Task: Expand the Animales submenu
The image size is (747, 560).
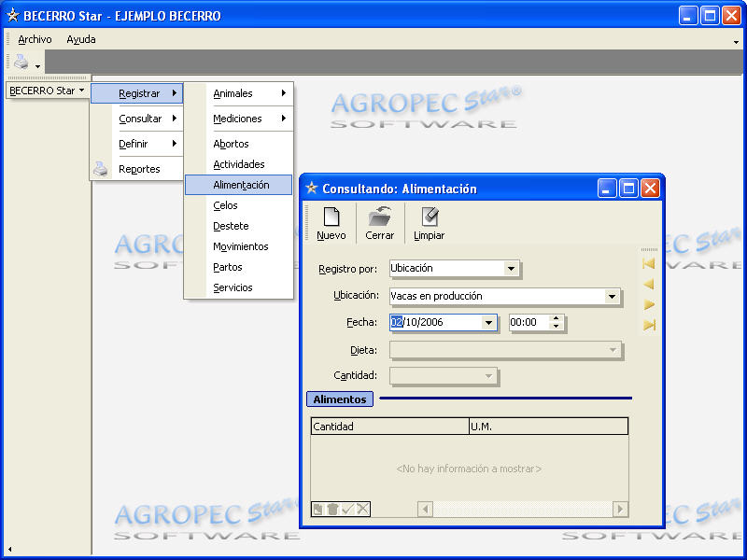Action: pos(239,93)
